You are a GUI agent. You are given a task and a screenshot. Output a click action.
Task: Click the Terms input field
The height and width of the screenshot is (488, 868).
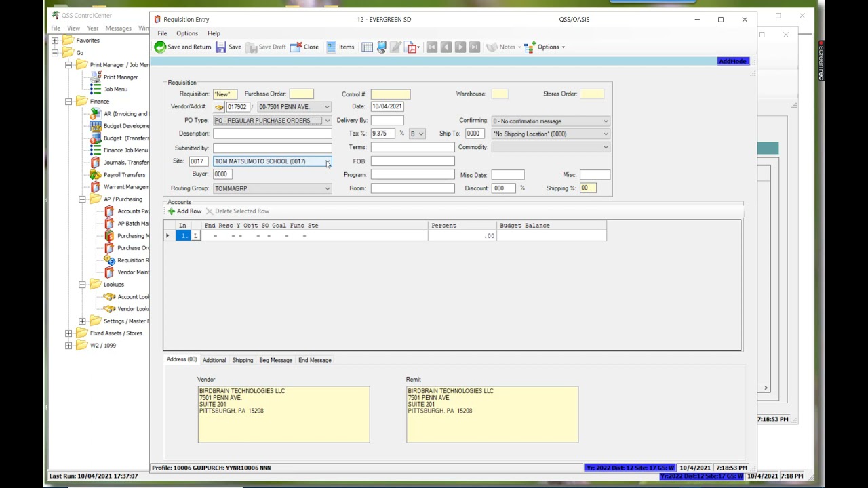pyautogui.click(x=412, y=147)
